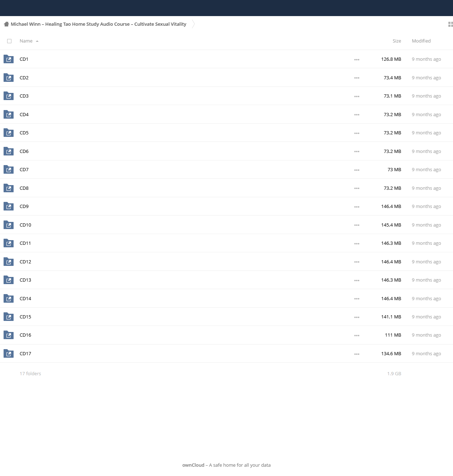Sort by Size column header
Screen dimensions: 453x476
pyautogui.click(x=397, y=41)
